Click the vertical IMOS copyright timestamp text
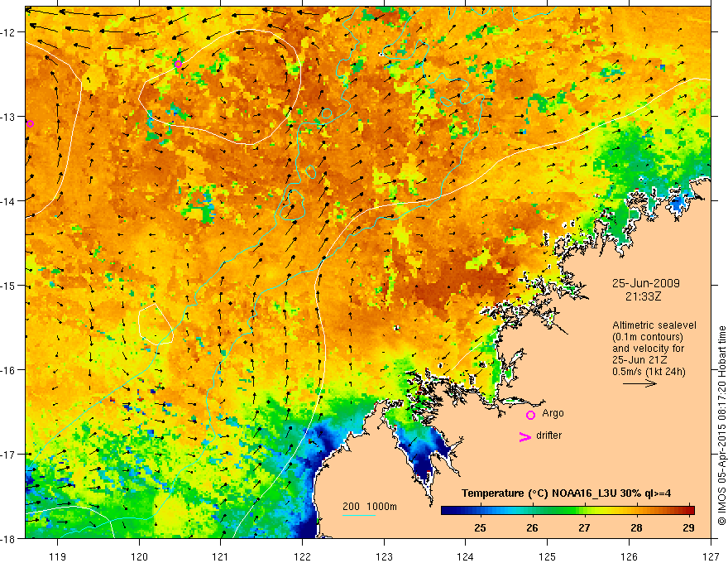Viewport: 728px width, 563px height. tap(721, 425)
